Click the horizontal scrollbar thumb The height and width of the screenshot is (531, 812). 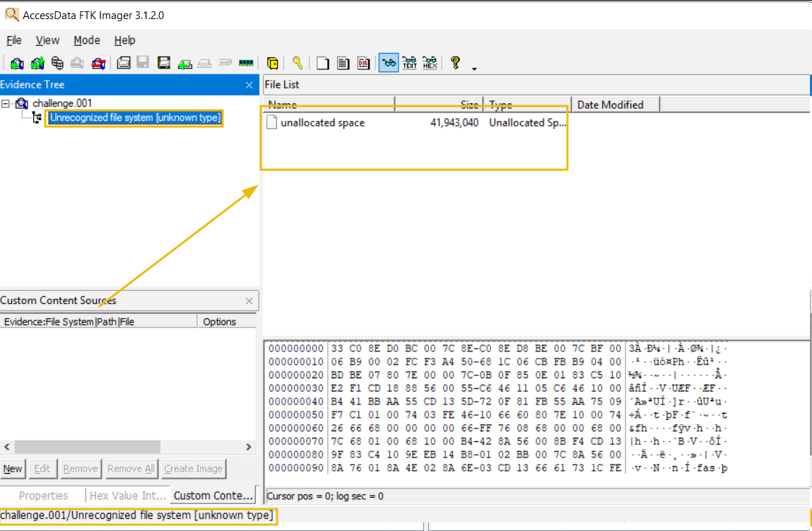87,447
